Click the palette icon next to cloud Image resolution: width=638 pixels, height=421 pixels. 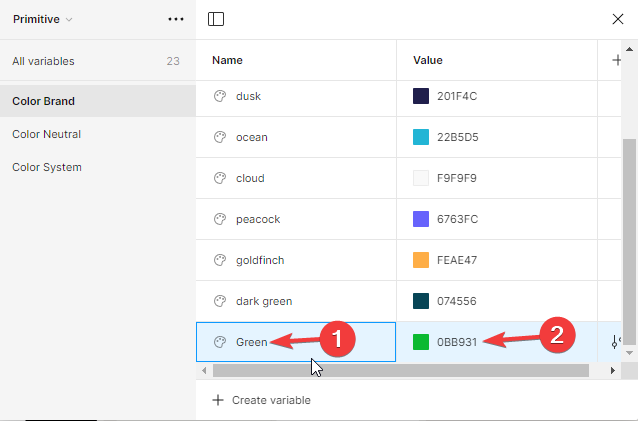click(x=220, y=178)
